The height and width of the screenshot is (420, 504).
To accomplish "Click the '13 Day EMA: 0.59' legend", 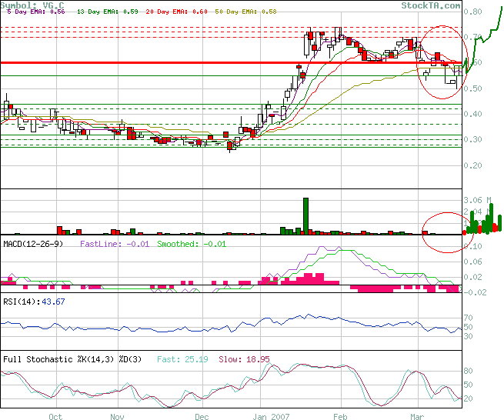I will click(x=108, y=12).
